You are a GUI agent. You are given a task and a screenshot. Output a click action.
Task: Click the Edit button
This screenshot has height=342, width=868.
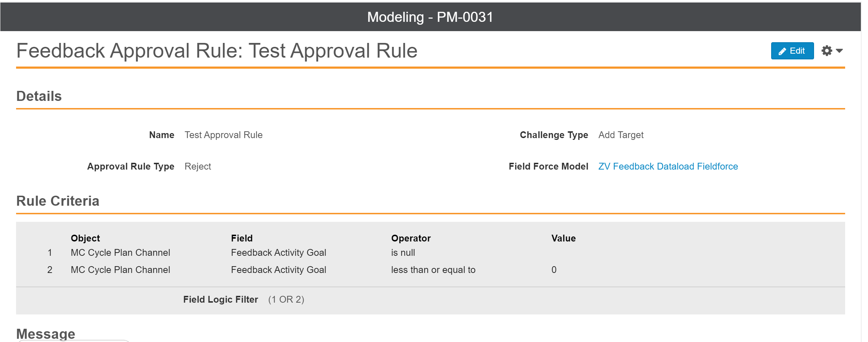tap(792, 51)
